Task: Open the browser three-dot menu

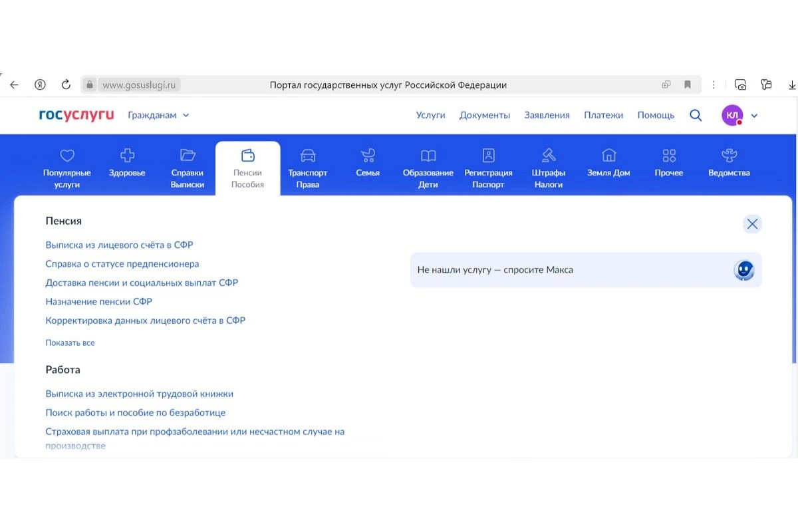Action: point(714,84)
